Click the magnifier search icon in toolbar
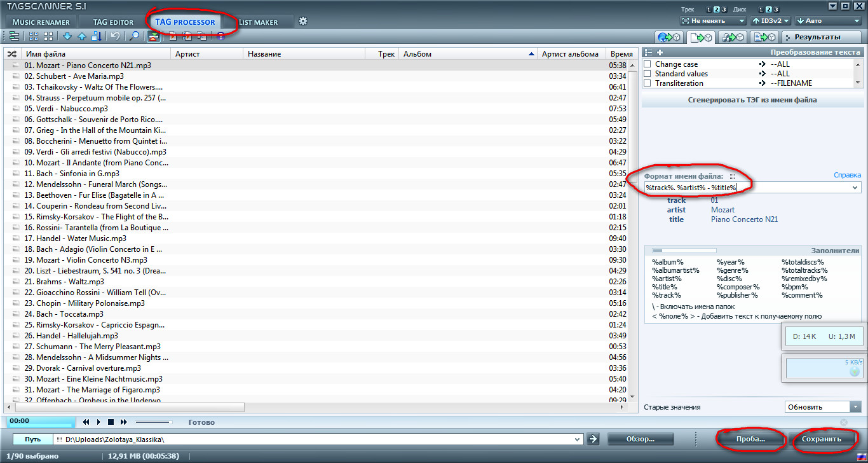The image size is (868, 463). click(134, 36)
